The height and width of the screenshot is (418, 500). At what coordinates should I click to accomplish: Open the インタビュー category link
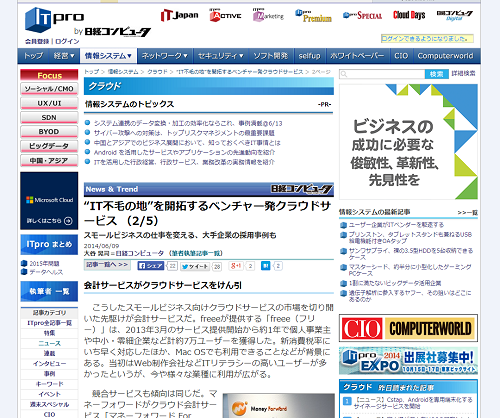[49, 364]
